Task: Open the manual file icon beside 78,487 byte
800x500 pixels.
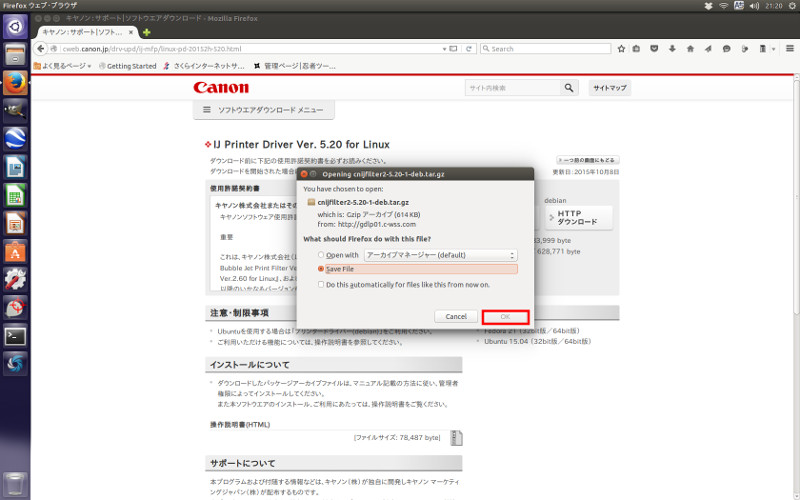Action: pyautogui.click(x=456, y=438)
